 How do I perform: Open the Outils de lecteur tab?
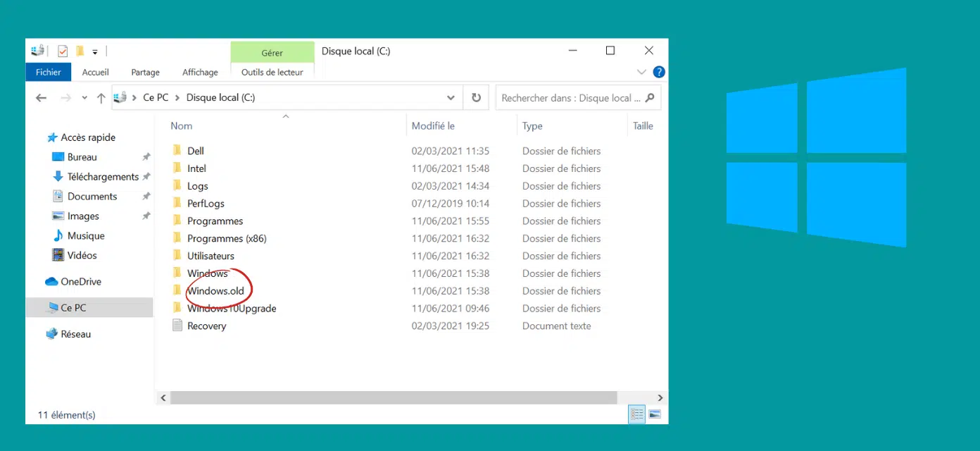pos(272,72)
